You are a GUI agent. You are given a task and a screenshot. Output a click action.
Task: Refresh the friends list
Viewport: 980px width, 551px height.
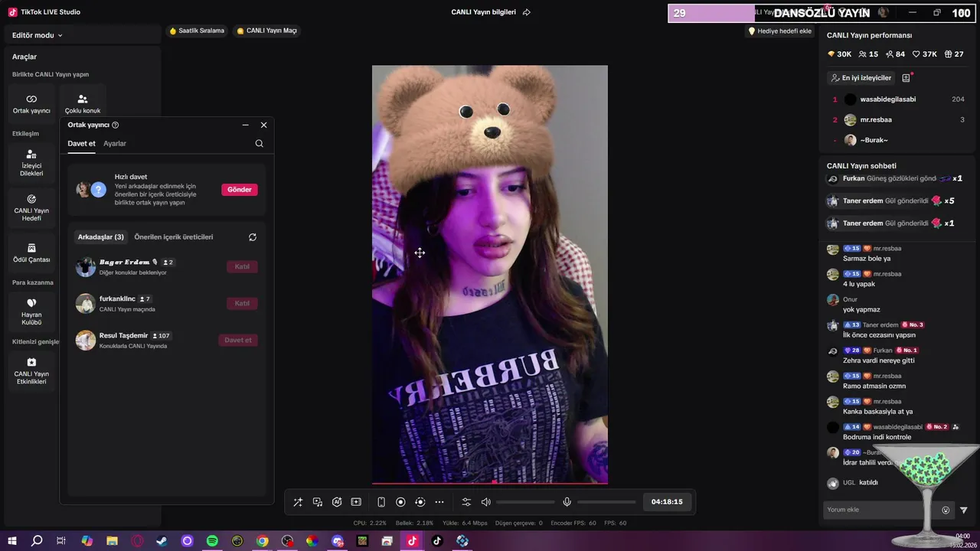point(253,237)
